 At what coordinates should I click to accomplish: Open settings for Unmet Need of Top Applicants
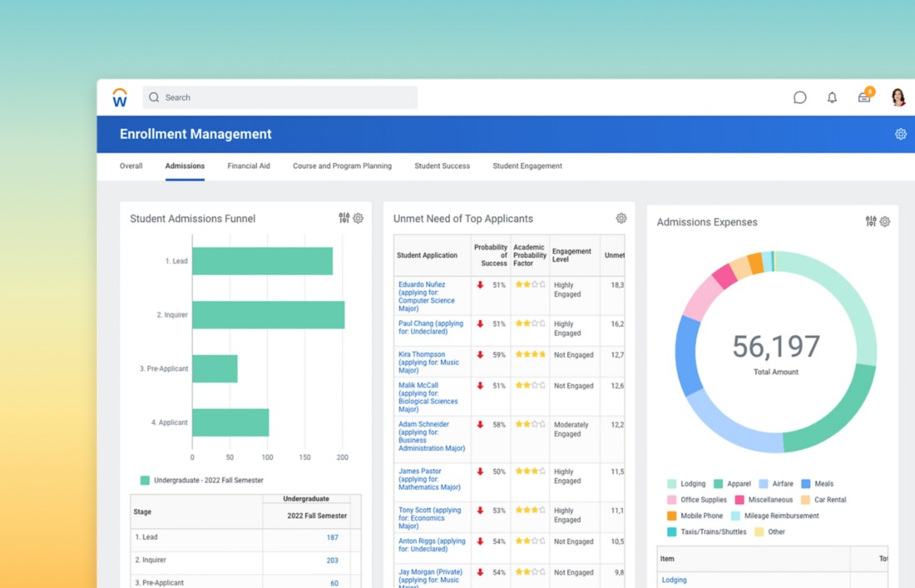pyautogui.click(x=621, y=219)
